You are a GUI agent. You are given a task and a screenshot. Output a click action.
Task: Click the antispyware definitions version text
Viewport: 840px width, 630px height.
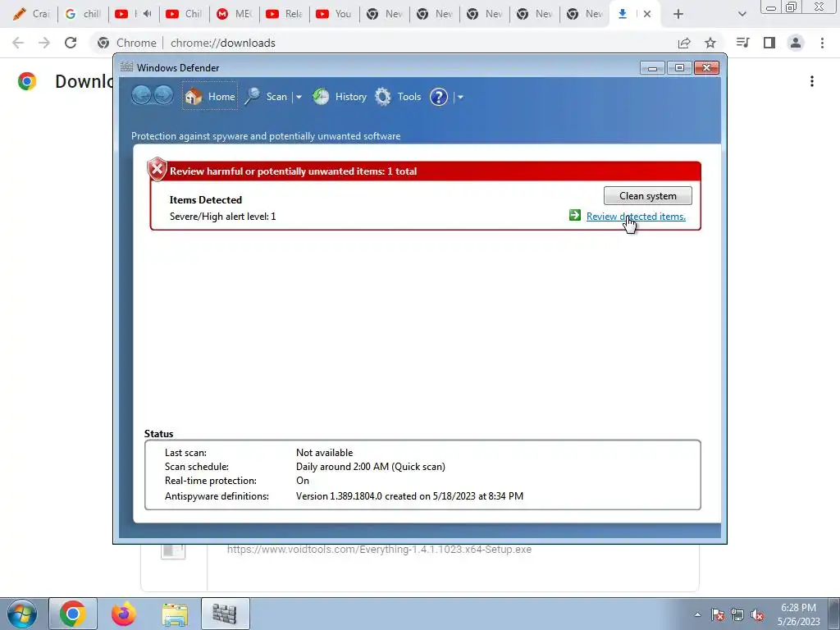point(410,496)
